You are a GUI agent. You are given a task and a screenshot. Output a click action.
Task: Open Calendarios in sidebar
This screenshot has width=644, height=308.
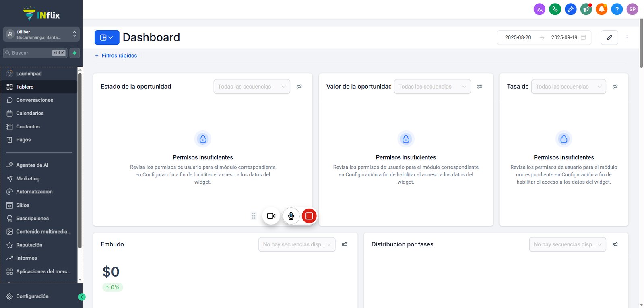(x=39, y=114)
